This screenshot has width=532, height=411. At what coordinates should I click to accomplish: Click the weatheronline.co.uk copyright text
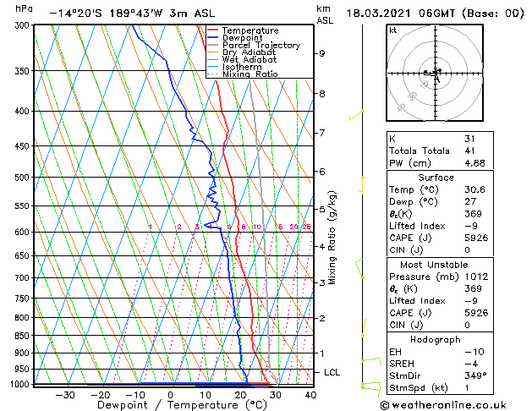point(443,405)
